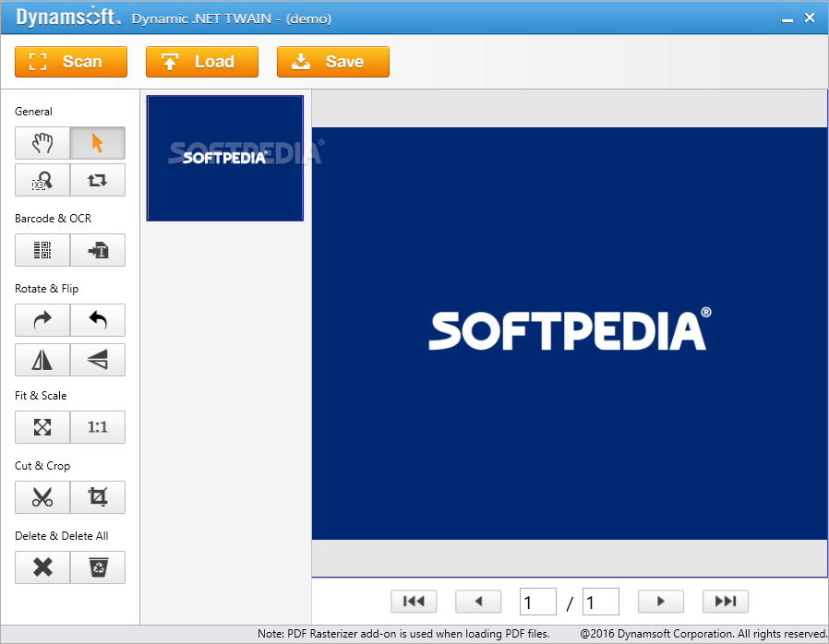This screenshot has height=644, width=829.
Task: Rotate image right (clockwise)
Action: (42, 320)
